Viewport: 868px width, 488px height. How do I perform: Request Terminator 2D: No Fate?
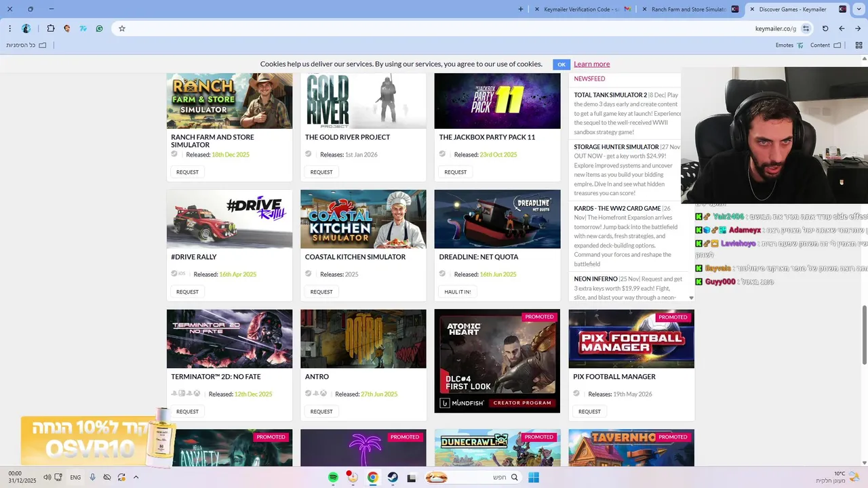187,411
